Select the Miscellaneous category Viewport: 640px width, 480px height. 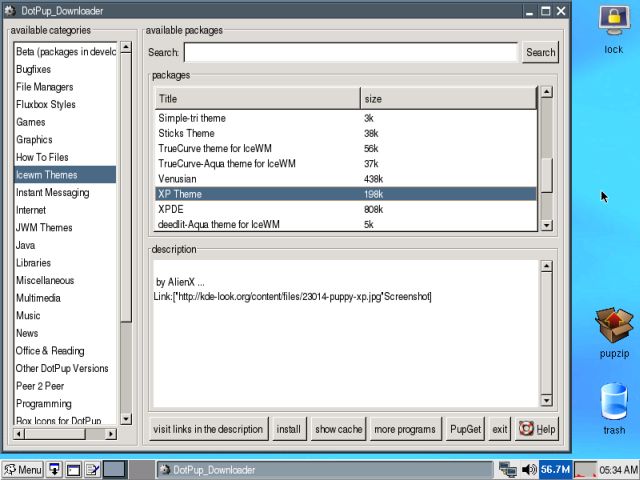pos(65,280)
